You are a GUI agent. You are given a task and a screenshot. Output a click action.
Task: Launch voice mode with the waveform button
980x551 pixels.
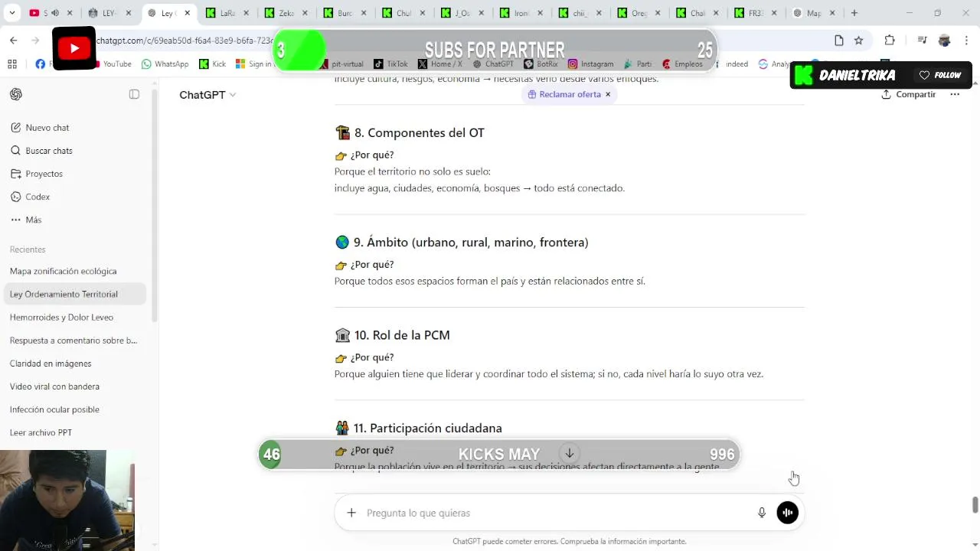click(787, 513)
